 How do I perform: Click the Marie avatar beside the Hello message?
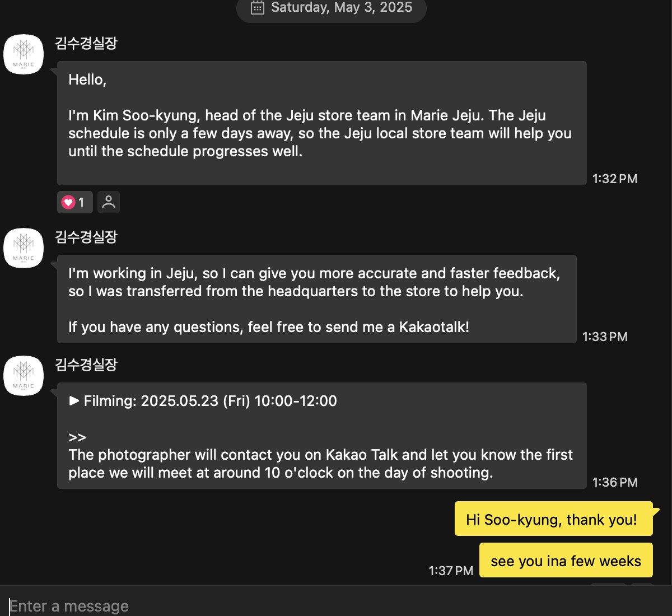(x=24, y=54)
